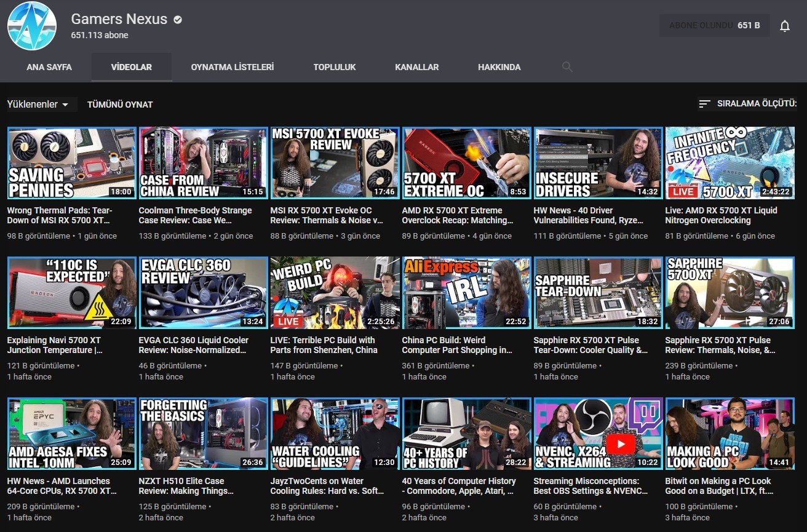Viewport: 807px width, 532px height.
Task: Play the INFINITE FREQUENCY live thumbnail
Action: coord(729,163)
